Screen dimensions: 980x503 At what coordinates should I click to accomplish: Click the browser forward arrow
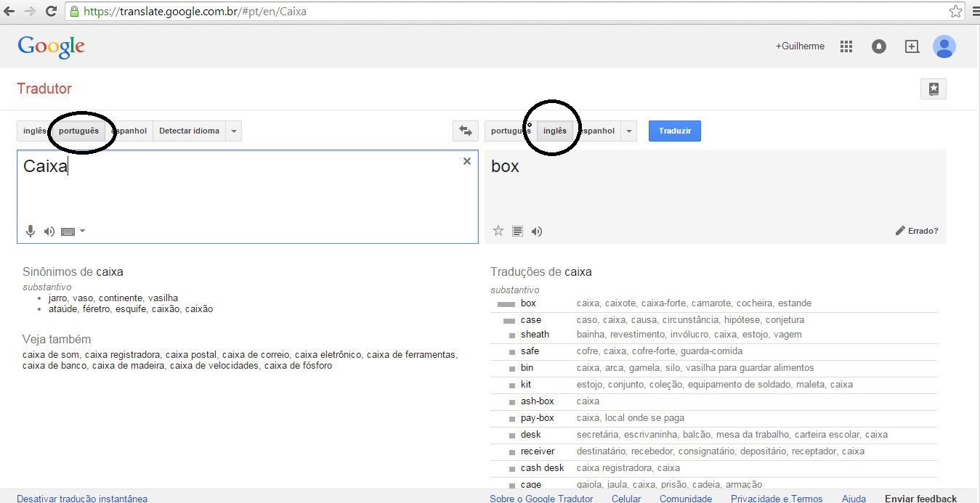click(x=31, y=11)
